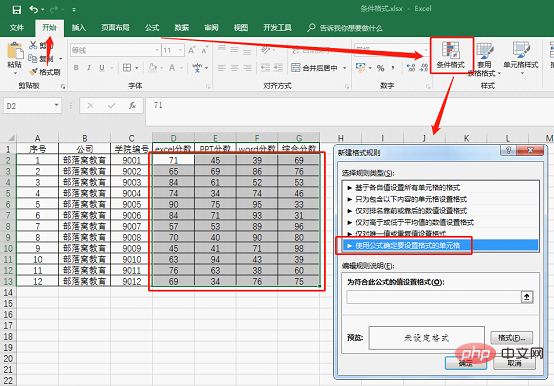Click the Align right icon
The width and height of the screenshot is (554, 386).
pyautogui.click(x=247, y=67)
